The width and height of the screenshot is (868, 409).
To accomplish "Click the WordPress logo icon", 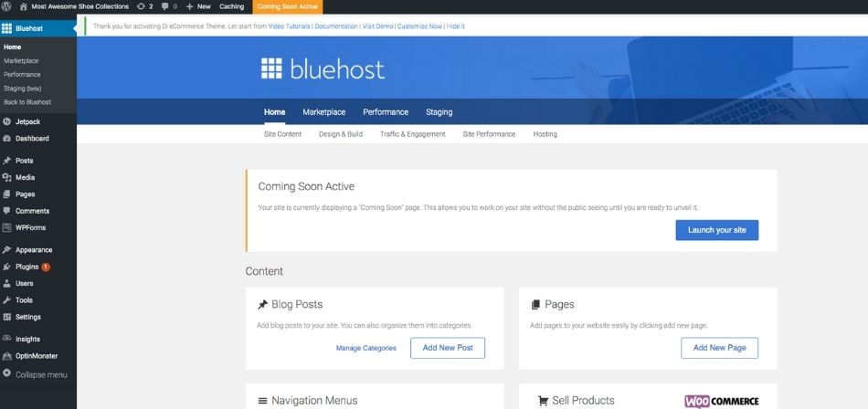I will [6, 6].
